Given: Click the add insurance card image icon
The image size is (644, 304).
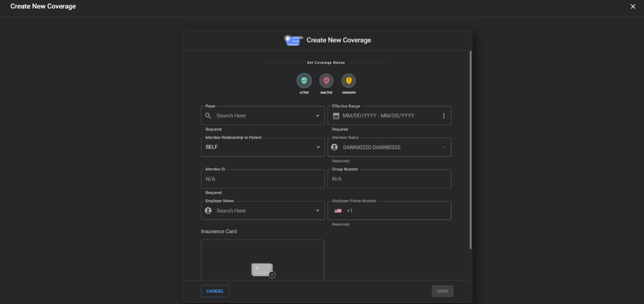Looking at the screenshot, I should [x=263, y=270].
